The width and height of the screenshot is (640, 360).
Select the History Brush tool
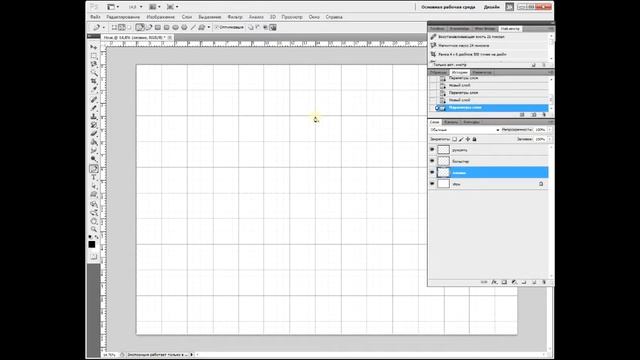point(94,125)
